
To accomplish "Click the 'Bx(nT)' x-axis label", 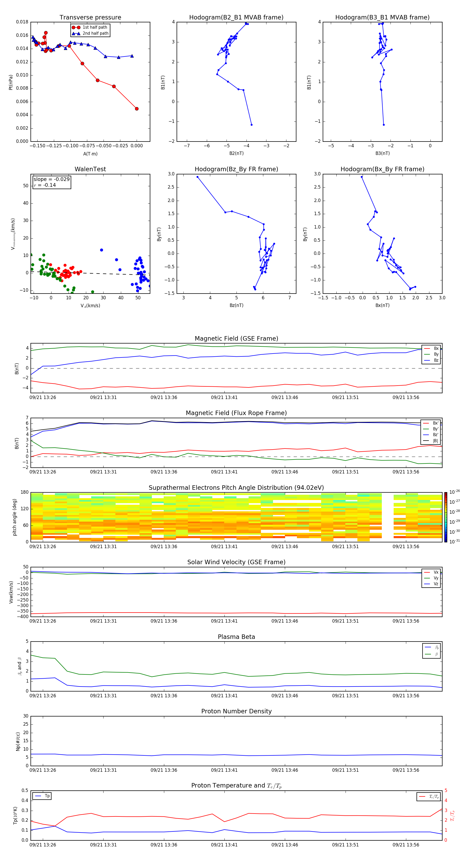I will 382,305.
